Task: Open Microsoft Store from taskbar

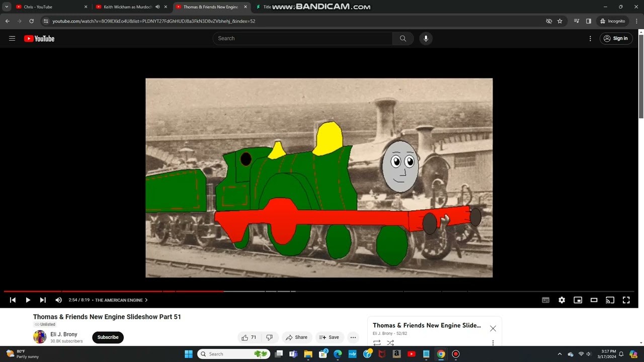Action: point(323,354)
